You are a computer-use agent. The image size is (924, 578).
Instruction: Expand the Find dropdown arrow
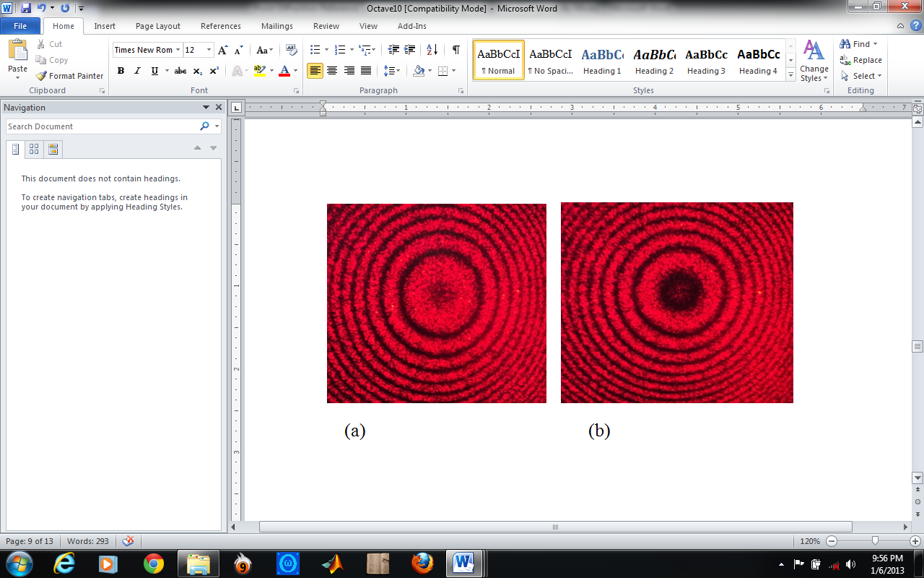876,44
